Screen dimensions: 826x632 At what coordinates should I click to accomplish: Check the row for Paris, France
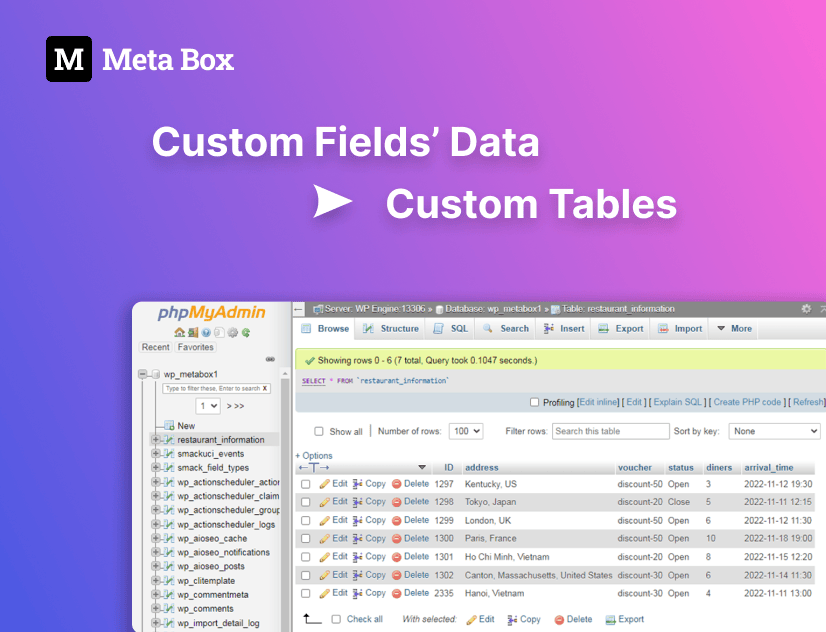pyautogui.click(x=305, y=538)
